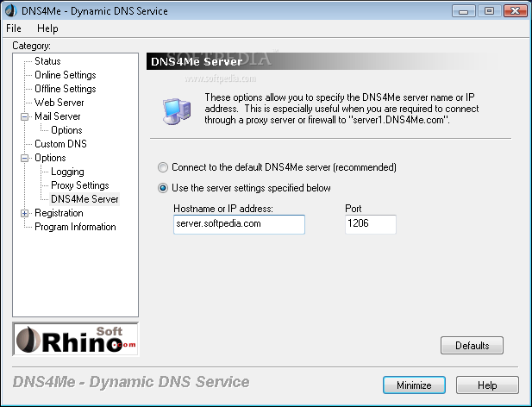The height and width of the screenshot is (407, 532).
Task: Click the Help button at the bottom right
Action: (x=487, y=385)
